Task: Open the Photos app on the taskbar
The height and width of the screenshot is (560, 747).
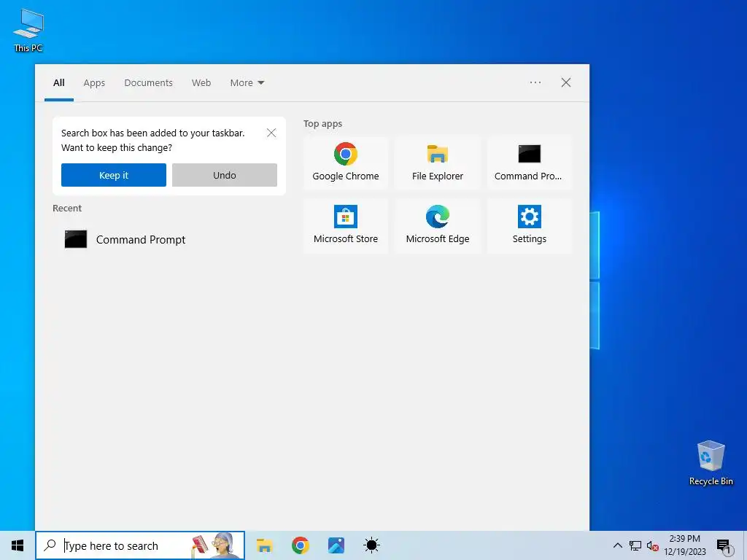Action: click(x=336, y=545)
